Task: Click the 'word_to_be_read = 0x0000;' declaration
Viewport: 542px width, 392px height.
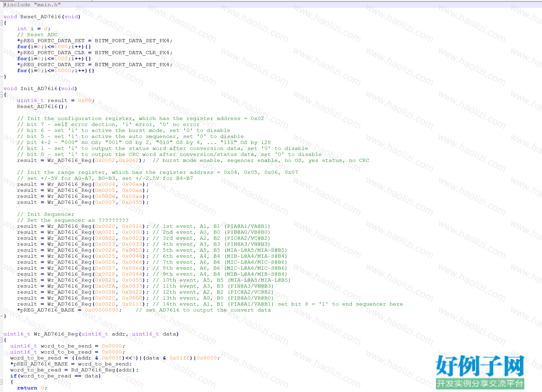Action: pyautogui.click(x=67, y=352)
